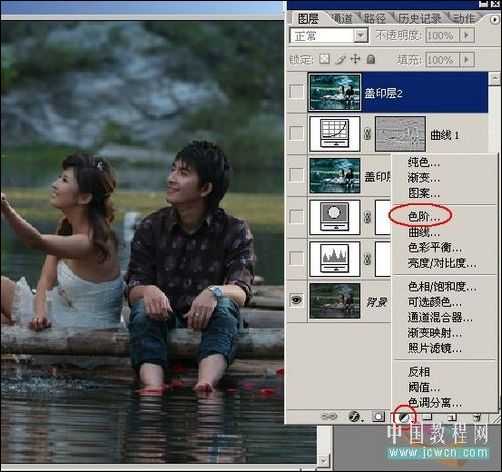The width and height of the screenshot is (502, 472).
Task: Click the add layer mask icon
Action: coord(378,417)
